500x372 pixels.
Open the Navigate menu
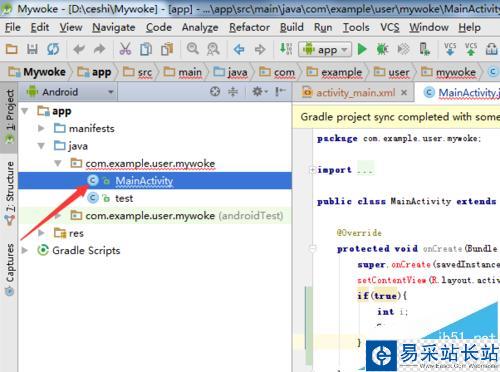[114, 27]
